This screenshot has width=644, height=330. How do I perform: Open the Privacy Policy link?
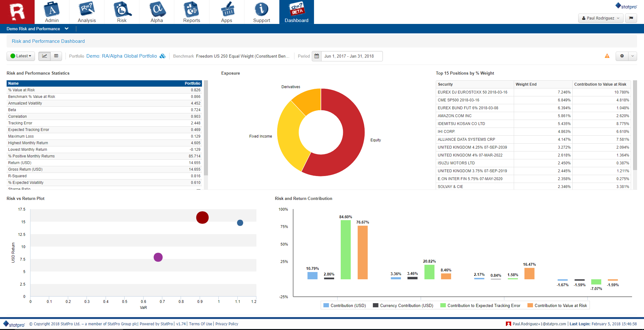227,324
